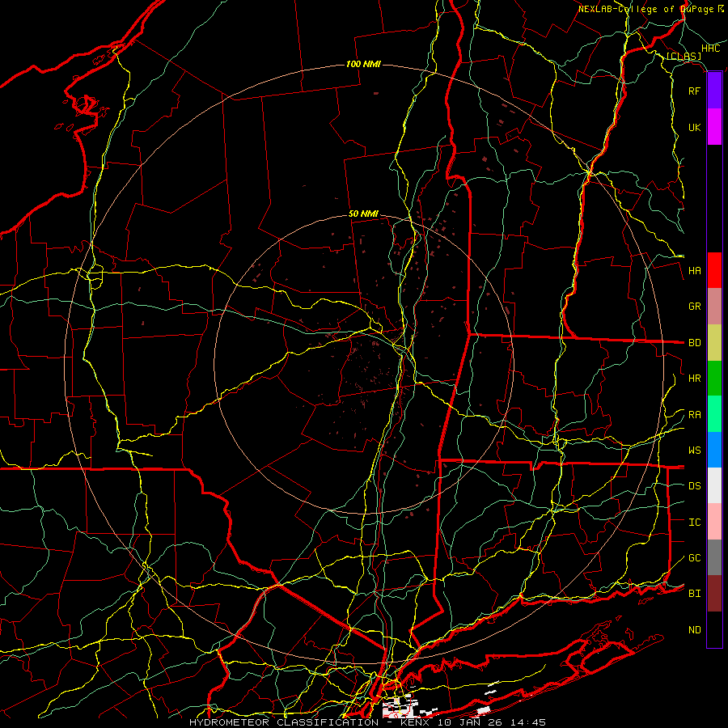Click the 'HHC' product code text
This screenshot has width=728, height=728.
click(x=710, y=49)
